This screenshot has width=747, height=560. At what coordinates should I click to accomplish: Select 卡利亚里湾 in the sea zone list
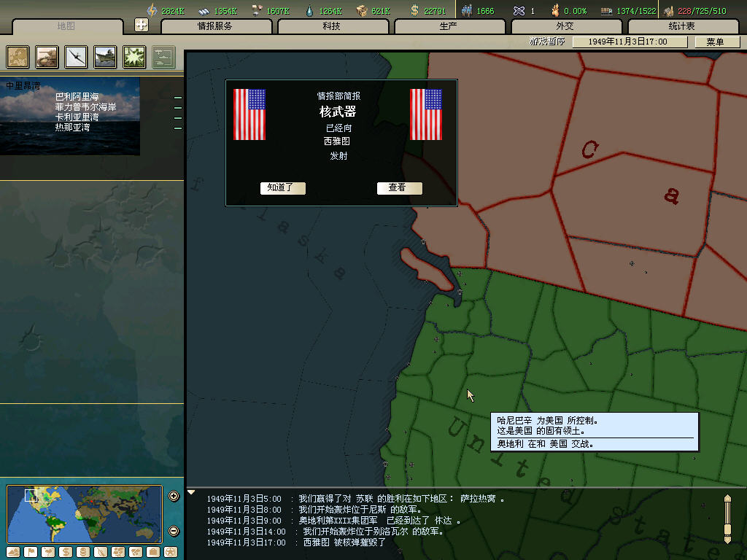point(77,117)
